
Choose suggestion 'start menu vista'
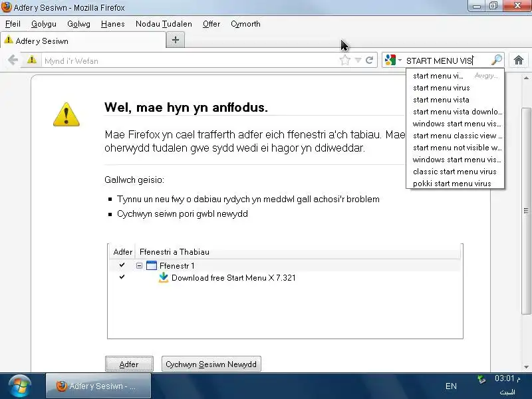[455, 99]
